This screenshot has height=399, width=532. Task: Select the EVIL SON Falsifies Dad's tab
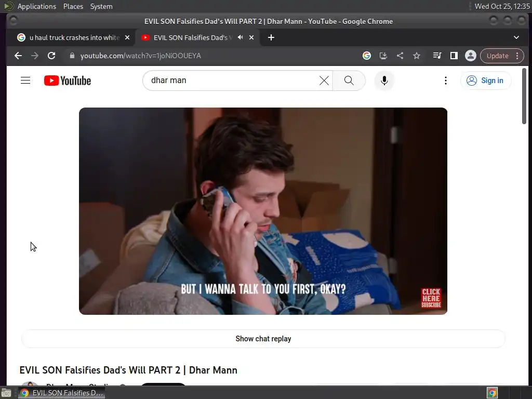click(192, 37)
